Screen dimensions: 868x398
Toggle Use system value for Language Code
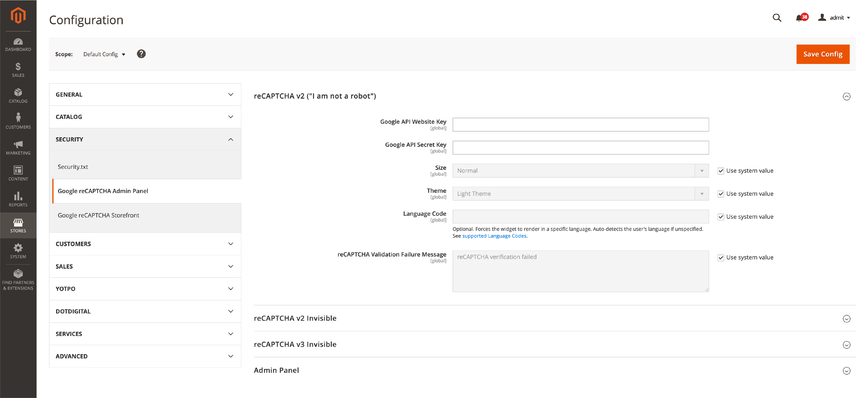(720, 216)
